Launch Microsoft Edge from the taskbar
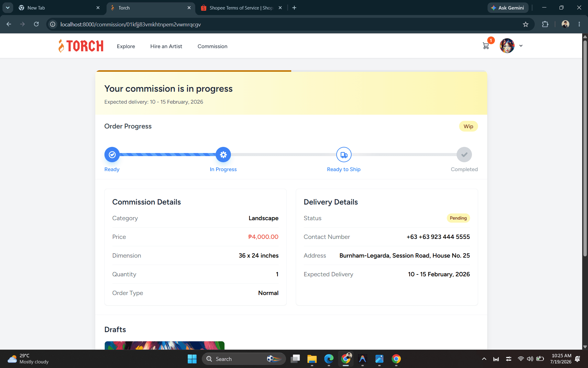The height and width of the screenshot is (368, 588). point(329,359)
